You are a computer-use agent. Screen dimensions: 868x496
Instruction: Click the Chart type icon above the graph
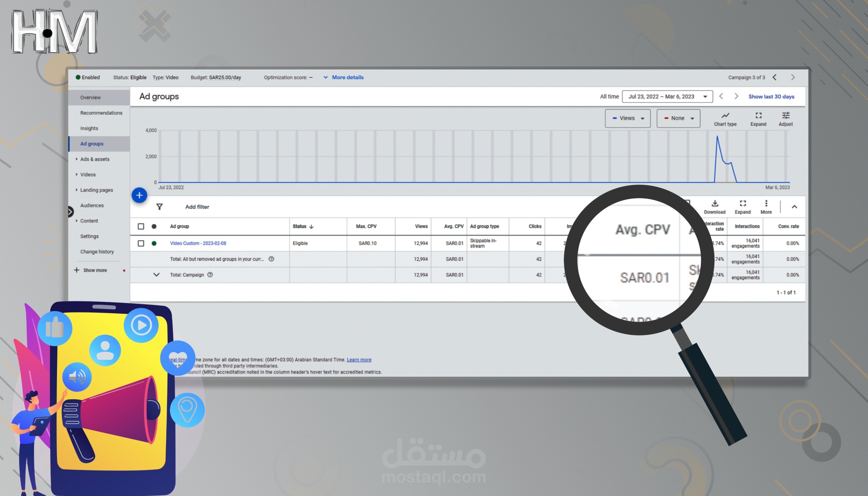click(x=725, y=119)
